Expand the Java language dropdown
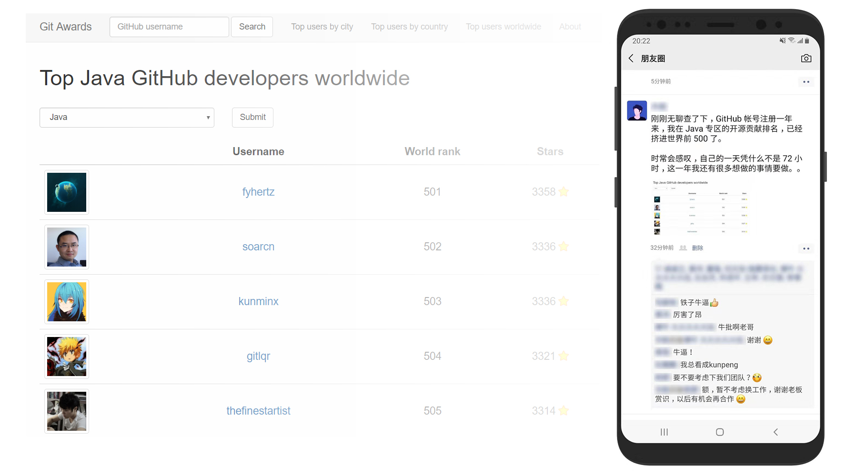The width and height of the screenshot is (868, 476). pos(127,118)
